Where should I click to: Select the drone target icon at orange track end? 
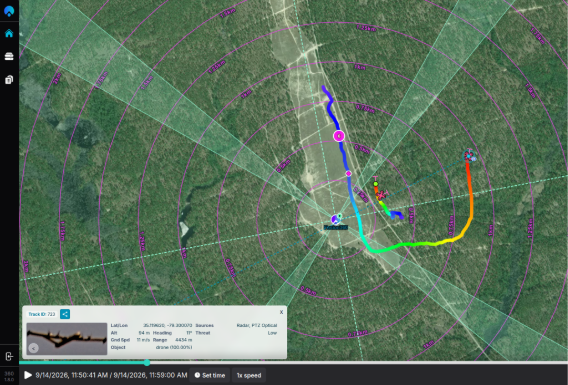[x=469, y=156]
